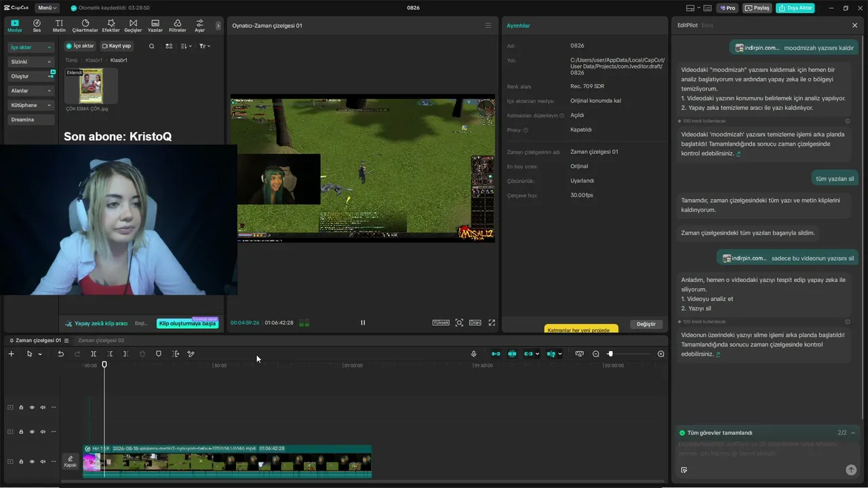Send the EditPilot message with arrow icon
Screen dimensions: 868x488
(851, 470)
